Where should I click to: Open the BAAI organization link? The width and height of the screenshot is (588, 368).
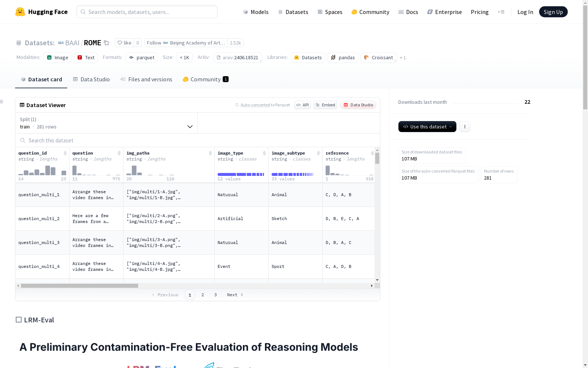(72, 43)
